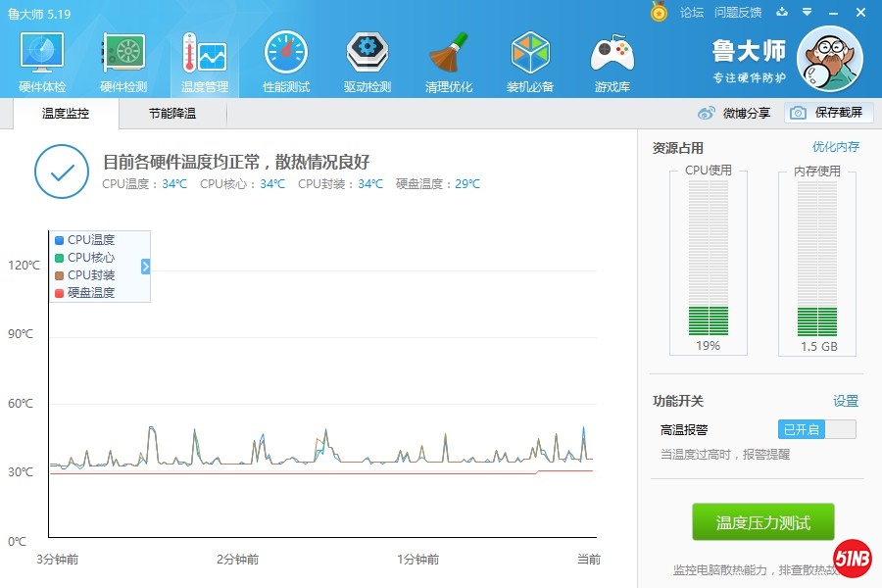Switch to the 节能降温 tab
The width and height of the screenshot is (882, 588).
(x=172, y=114)
